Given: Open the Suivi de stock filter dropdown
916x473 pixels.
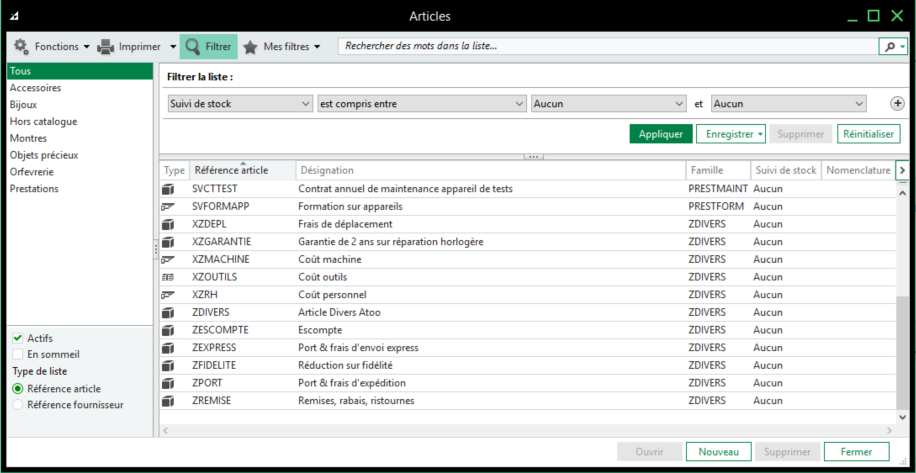Looking at the screenshot, I should (240, 104).
